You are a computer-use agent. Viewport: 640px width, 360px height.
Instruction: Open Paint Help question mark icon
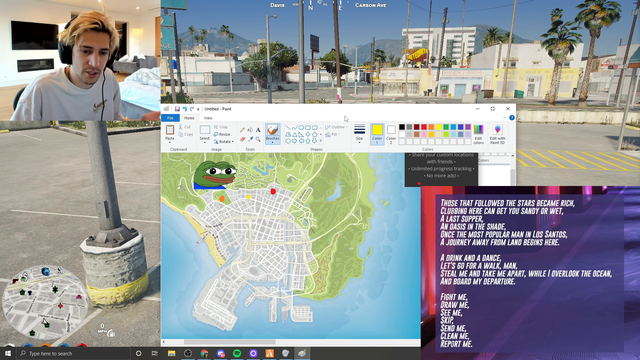(511, 118)
